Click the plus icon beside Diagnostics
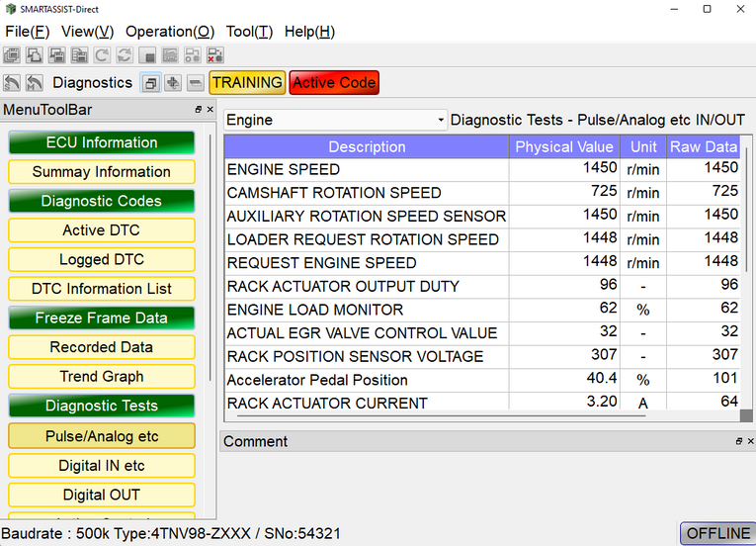Viewport: 756px width, 546px height. [173, 83]
